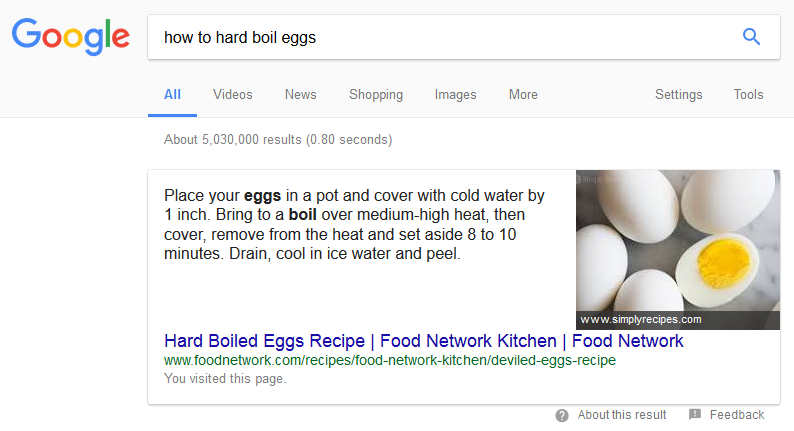Click the Google logo
Image resolution: width=794 pixels, height=431 pixels.
pyautogui.click(x=70, y=36)
